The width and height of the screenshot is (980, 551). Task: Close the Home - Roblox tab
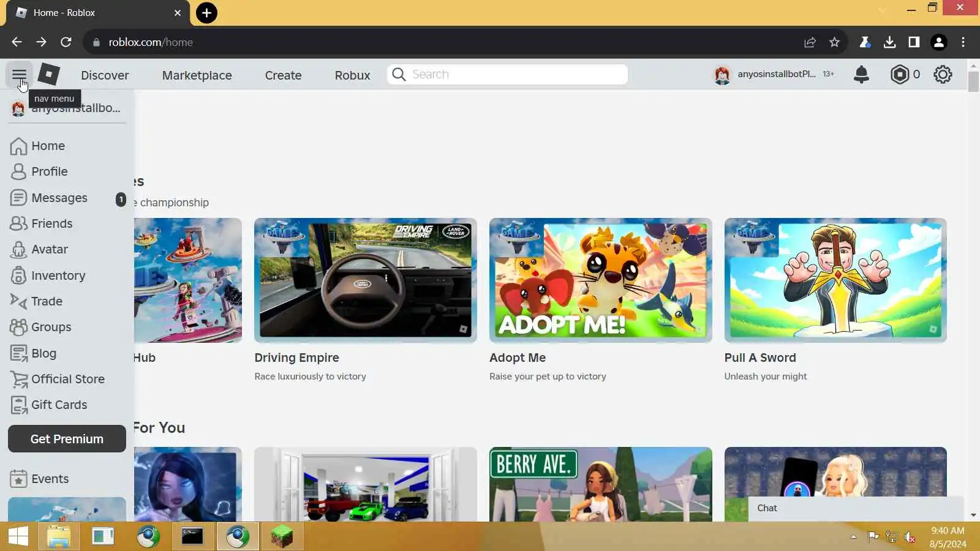pos(178,13)
